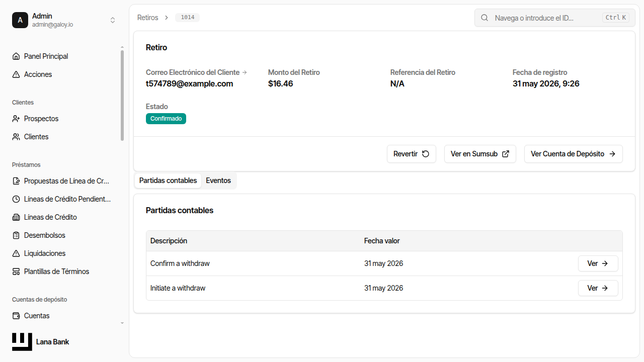Image resolution: width=644 pixels, height=362 pixels.
Task: Click the registration date 31 may 2026, 9:26
Action: coord(546,83)
